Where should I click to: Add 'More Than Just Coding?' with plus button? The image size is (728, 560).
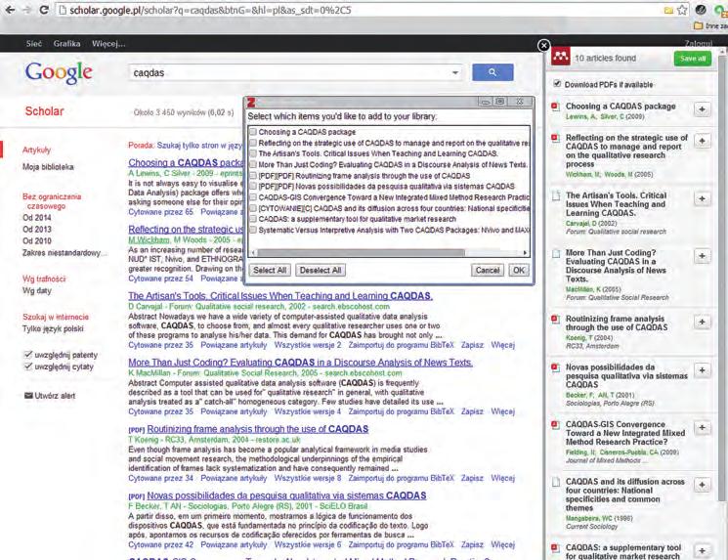(702, 256)
